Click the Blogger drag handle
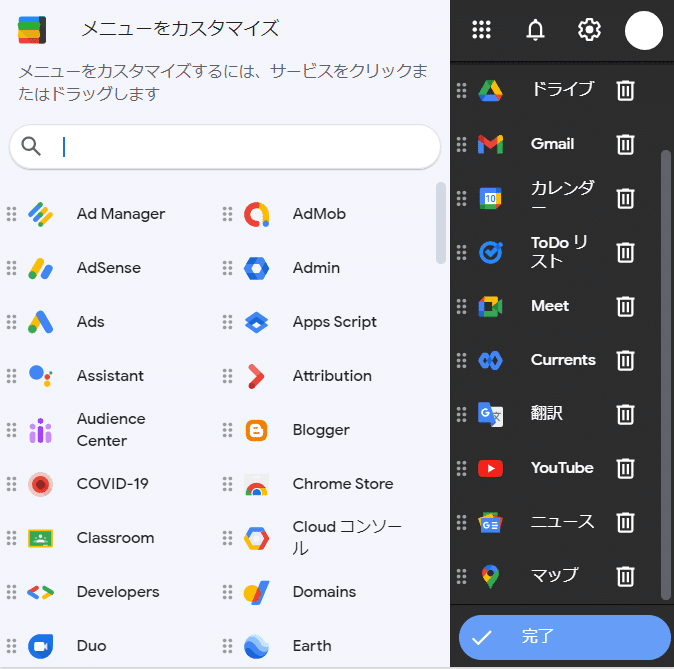Screen dimensions: 674x669 click(227, 430)
